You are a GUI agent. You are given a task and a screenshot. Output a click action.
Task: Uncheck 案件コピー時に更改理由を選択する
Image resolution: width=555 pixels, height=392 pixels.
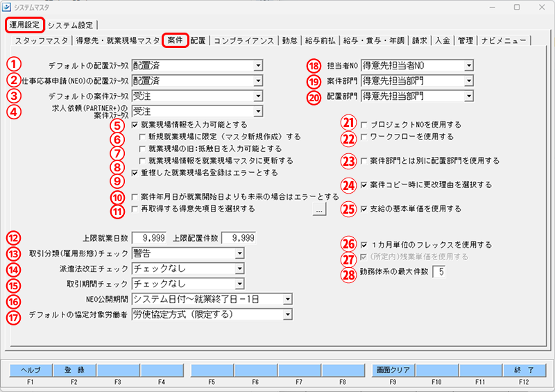(364, 185)
